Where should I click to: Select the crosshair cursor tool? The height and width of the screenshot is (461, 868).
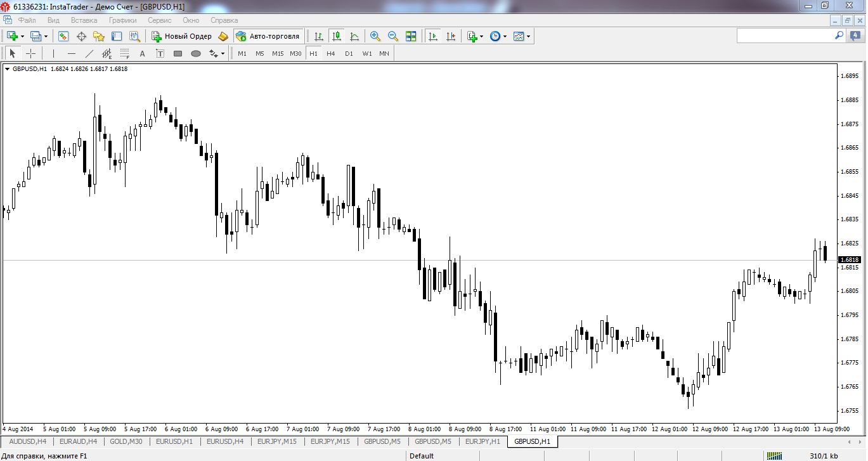click(30, 54)
